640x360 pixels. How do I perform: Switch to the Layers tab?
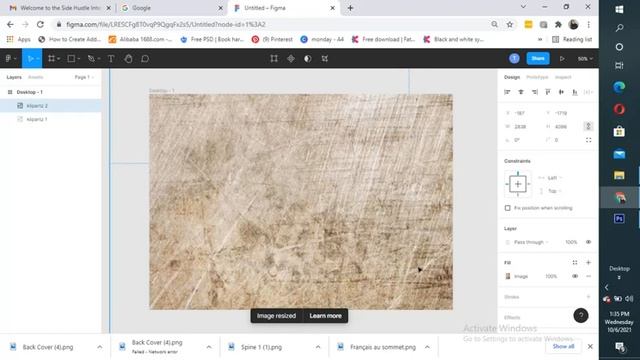point(14,77)
